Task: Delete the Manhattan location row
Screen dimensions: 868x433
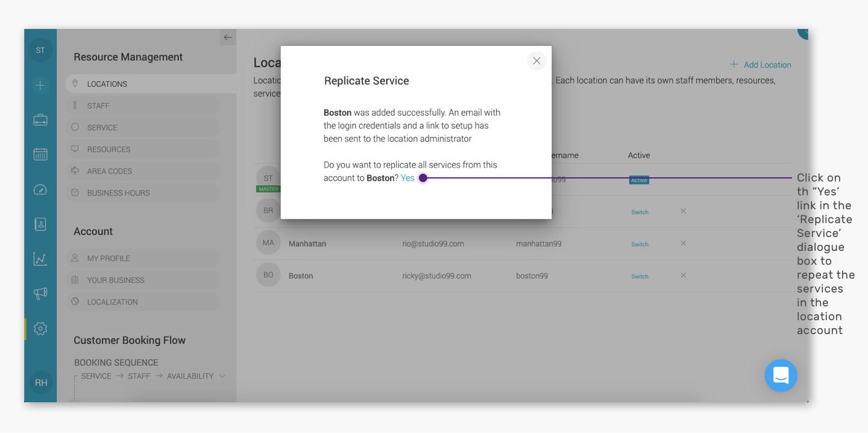Action: pyautogui.click(x=683, y=243)
